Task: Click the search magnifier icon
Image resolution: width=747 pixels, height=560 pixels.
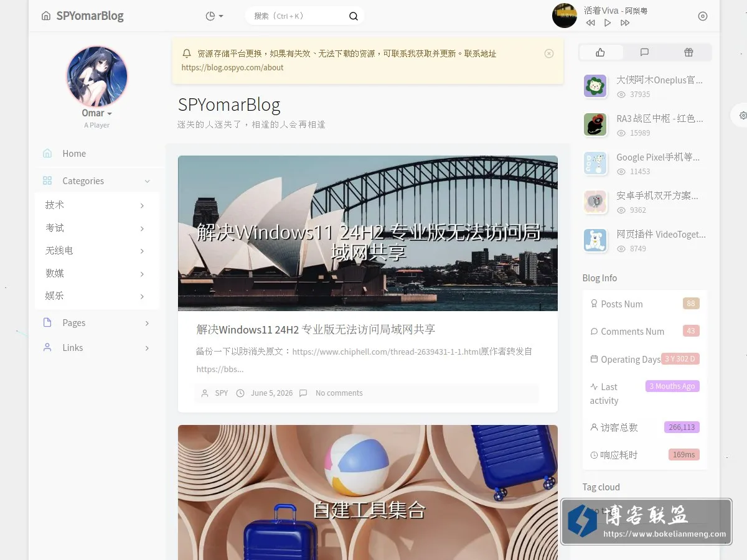Action: (x=354, y=16)
